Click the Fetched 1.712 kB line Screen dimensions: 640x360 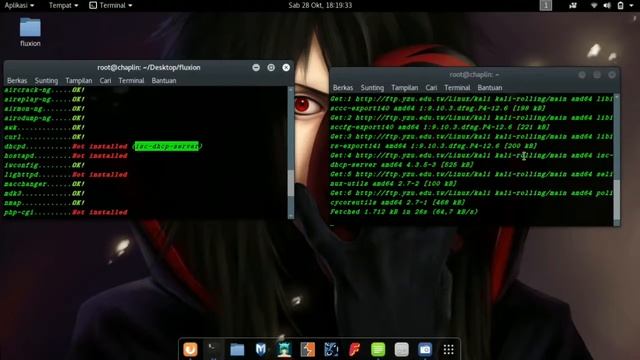tap(404, 211)
